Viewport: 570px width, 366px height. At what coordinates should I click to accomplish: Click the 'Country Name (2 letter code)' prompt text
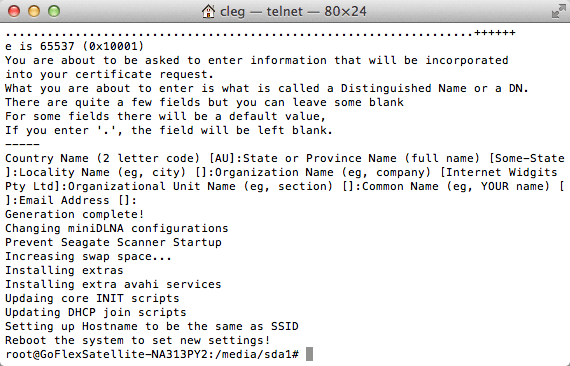103,158
